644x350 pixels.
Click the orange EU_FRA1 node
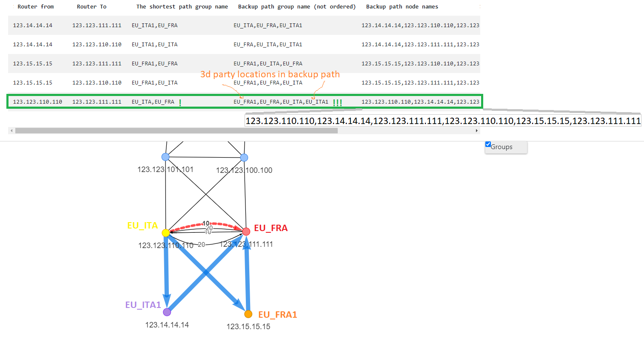[248, 314]
